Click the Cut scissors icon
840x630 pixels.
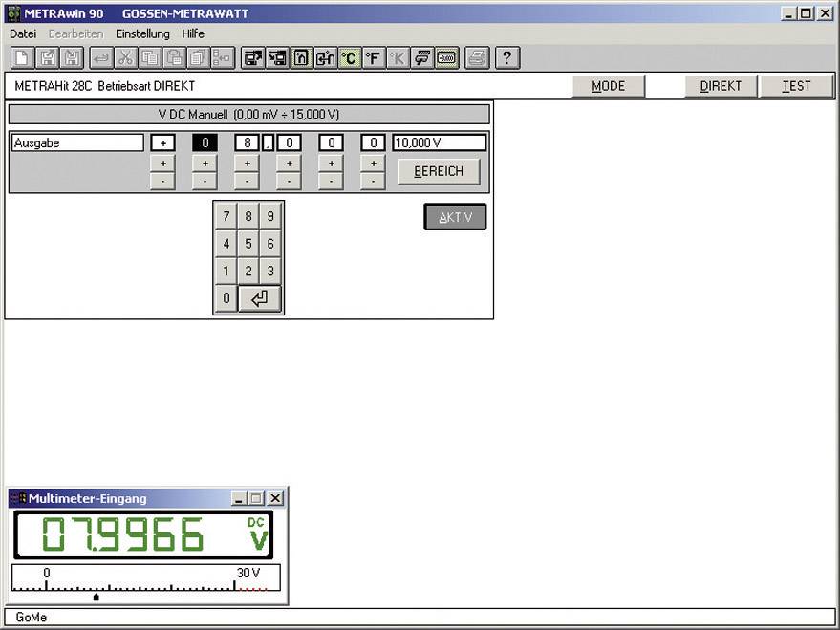[x=127, y=57]
